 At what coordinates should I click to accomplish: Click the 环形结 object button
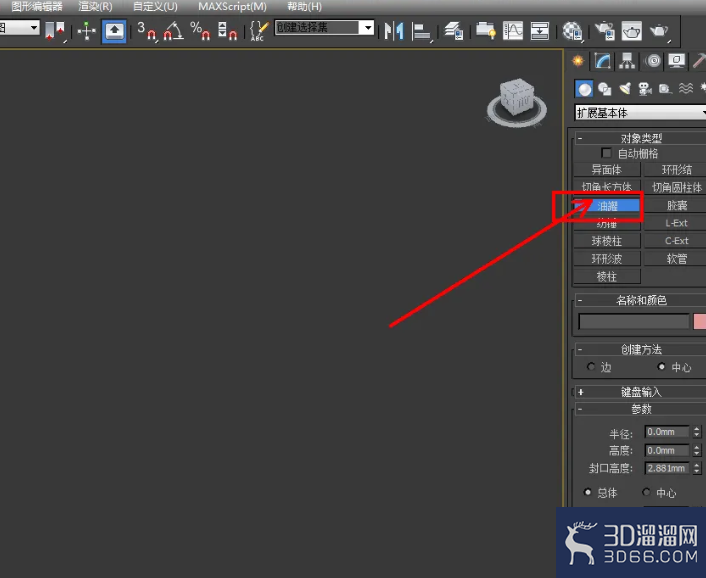pos(675,170)
